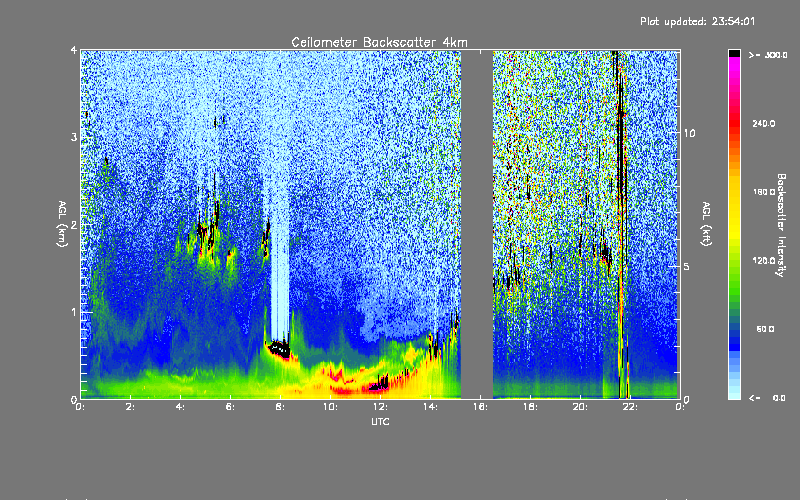
Task: Click the "20:" UTC hour tick
Action: (580, 407)
